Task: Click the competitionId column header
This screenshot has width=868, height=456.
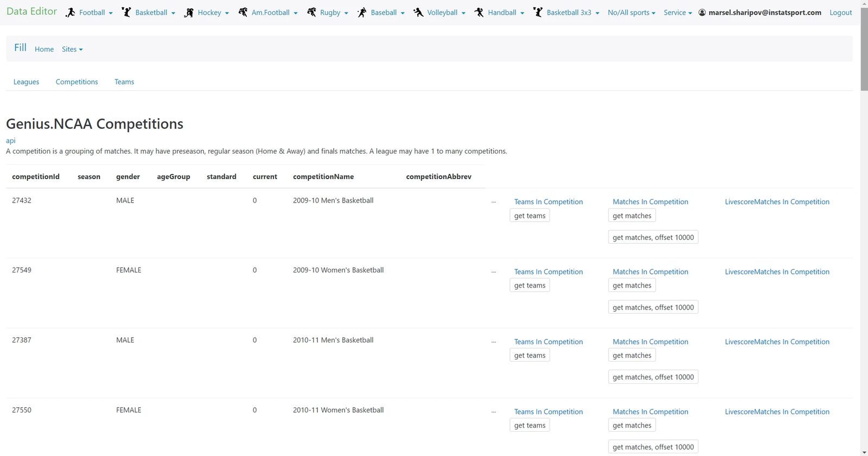Action: click(x=36, y=177)
